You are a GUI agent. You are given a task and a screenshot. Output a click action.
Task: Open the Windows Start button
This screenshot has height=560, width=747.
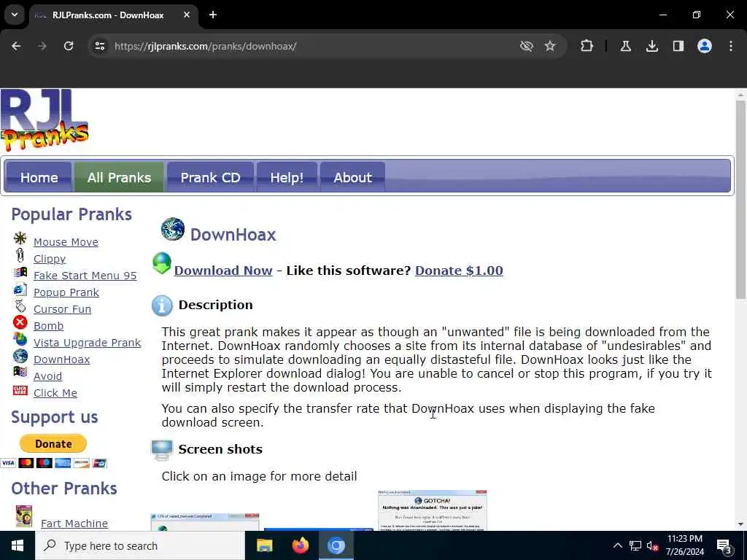18,545
